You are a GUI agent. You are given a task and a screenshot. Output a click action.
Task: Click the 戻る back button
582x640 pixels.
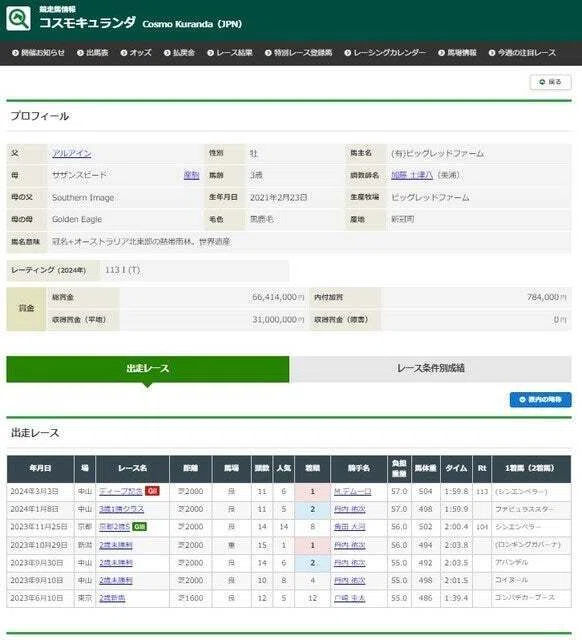[550, 82]
